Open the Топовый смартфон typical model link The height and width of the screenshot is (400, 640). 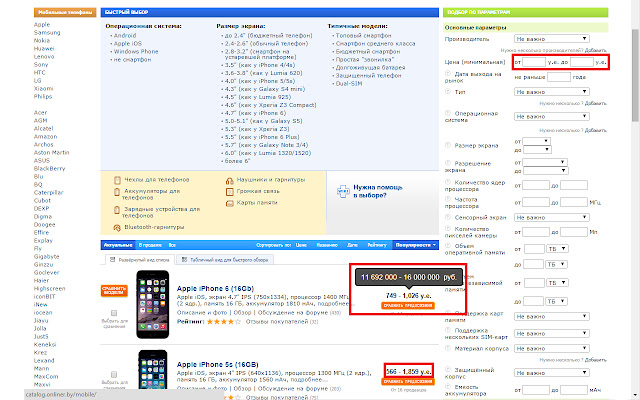coord(364,36)
